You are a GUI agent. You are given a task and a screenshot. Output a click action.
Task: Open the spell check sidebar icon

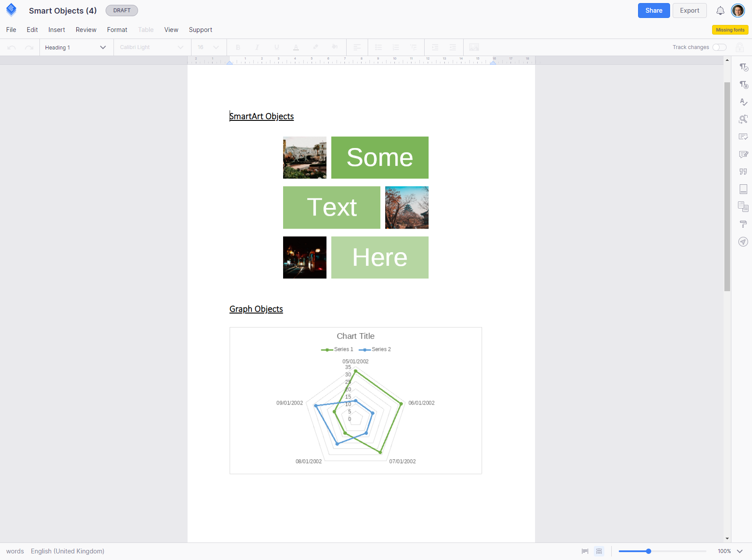click(744, 102)
